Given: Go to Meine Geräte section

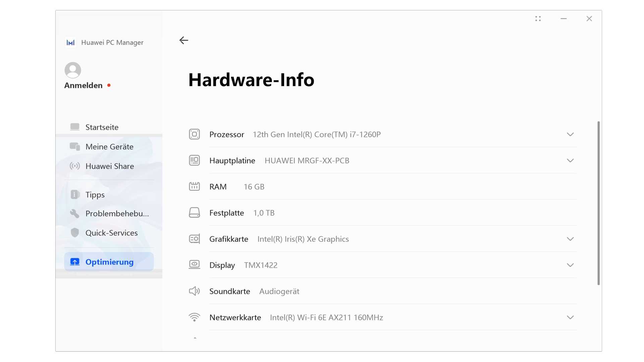Looking at the screenshot, I should pyautogui.click(x=109, y=146).
